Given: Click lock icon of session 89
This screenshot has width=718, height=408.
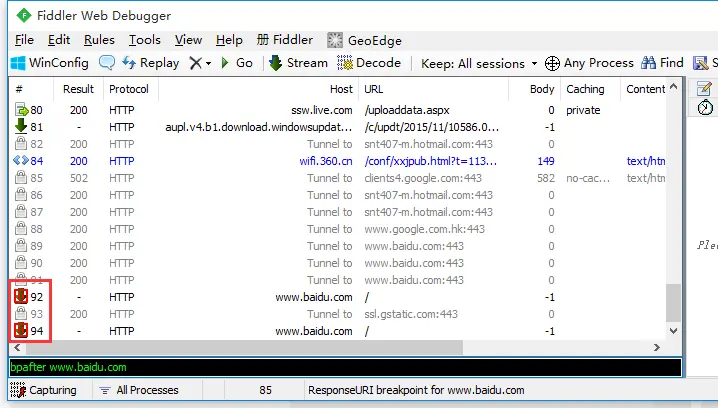Looking at the screenshot, I should [x=21, y=245].
